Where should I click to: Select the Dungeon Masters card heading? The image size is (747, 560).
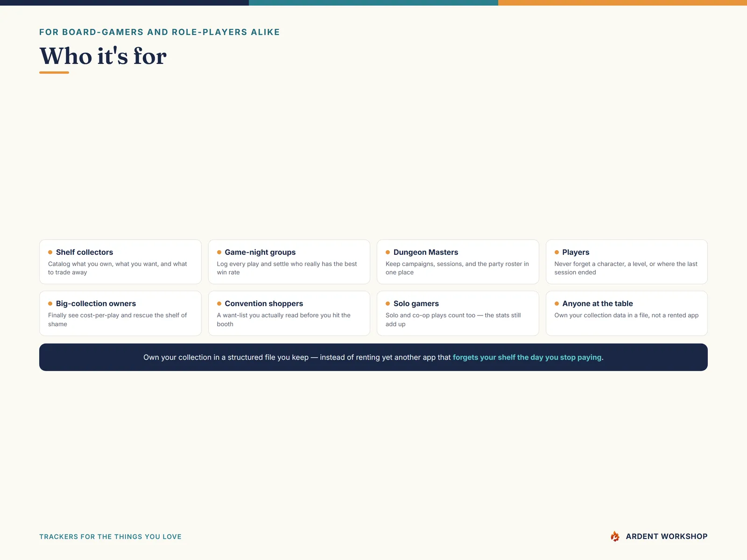(426, 252)
